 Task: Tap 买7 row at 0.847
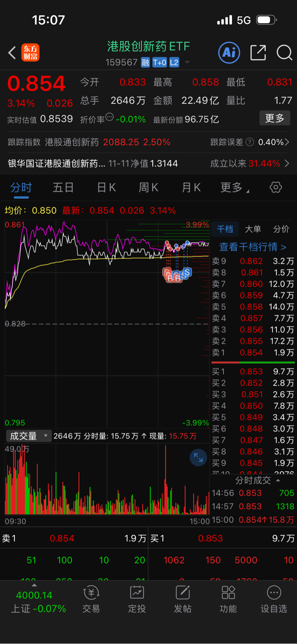(x=253, y=440)
